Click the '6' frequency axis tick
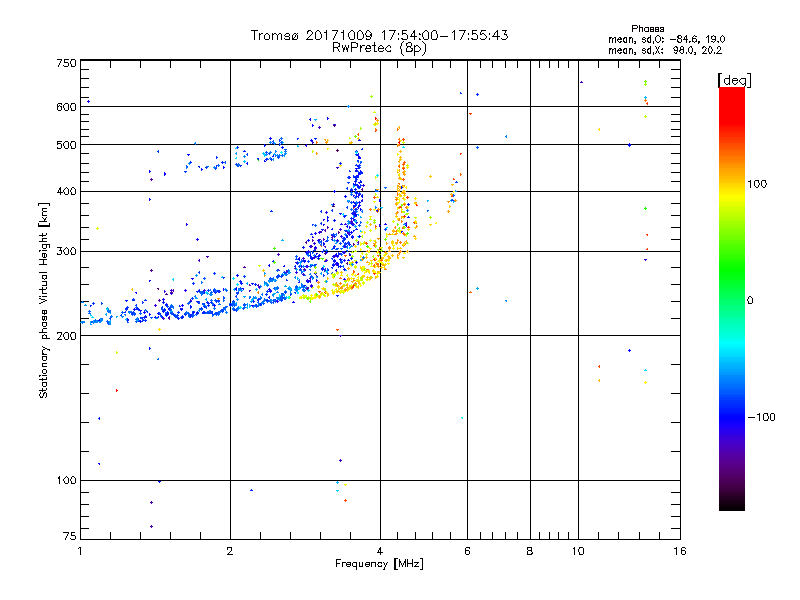 pyautogui.click(x=467, y=551)
